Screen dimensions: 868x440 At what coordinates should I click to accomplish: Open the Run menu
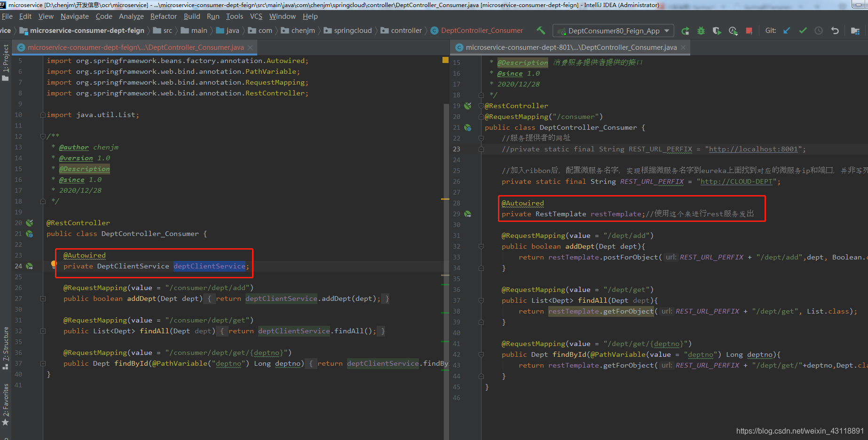coord(213,16)
